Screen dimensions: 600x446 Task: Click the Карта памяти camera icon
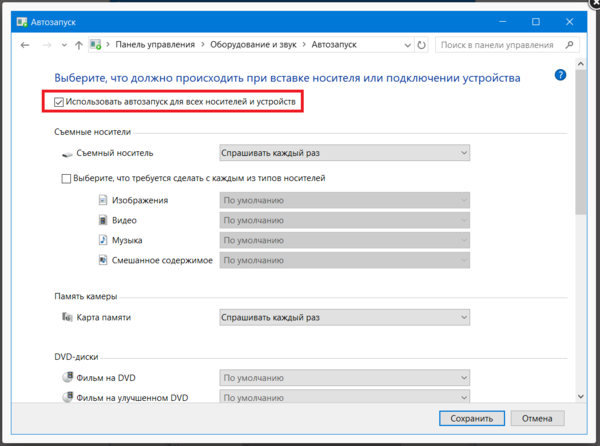(x=67, y=317)
